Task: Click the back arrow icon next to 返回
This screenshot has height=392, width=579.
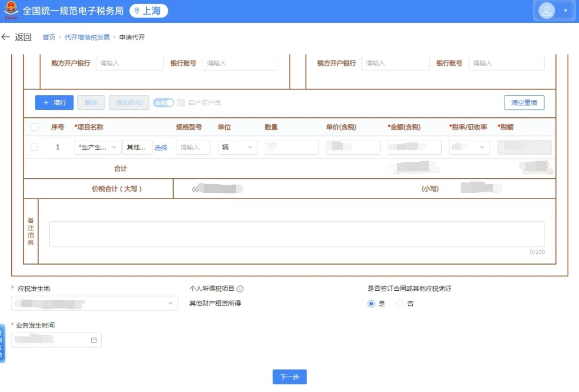Action: click(x=5, y=37)
